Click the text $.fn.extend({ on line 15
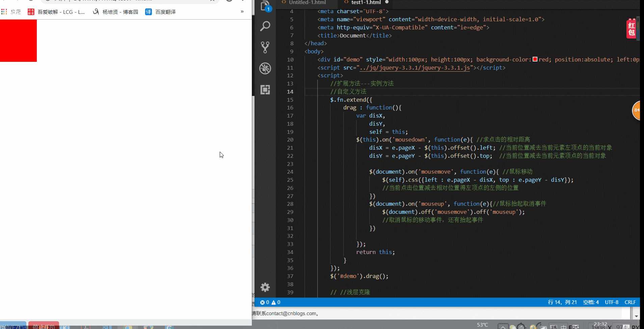The height and width of the screenshot is (329, 644). click(x=351, y=100)
